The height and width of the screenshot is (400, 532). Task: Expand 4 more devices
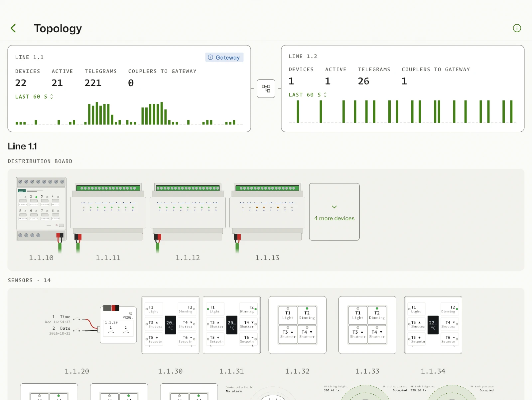(334, 212)
